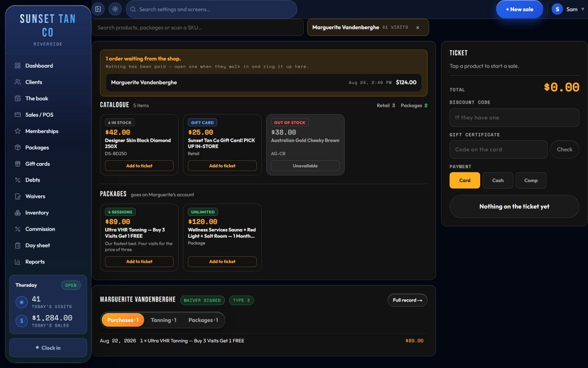Filter catalogue by Retail 3
Viewport: 588px width, 368px height.
(385, 106)
